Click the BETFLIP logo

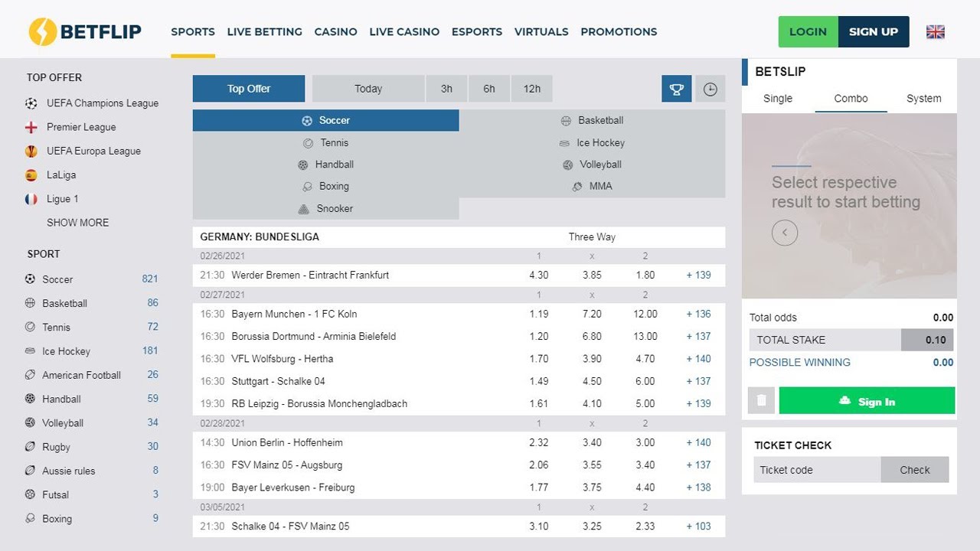(x=85, y=31)
